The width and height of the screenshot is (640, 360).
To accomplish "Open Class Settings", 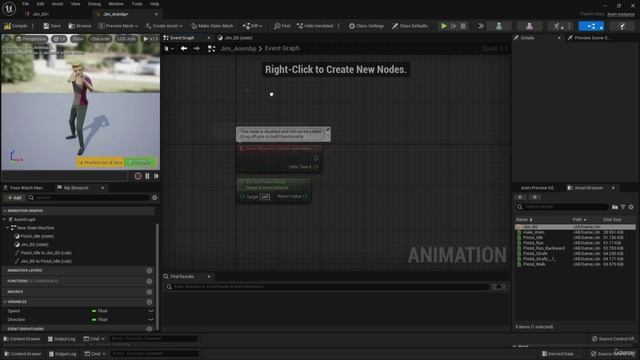I will (366, 26).
